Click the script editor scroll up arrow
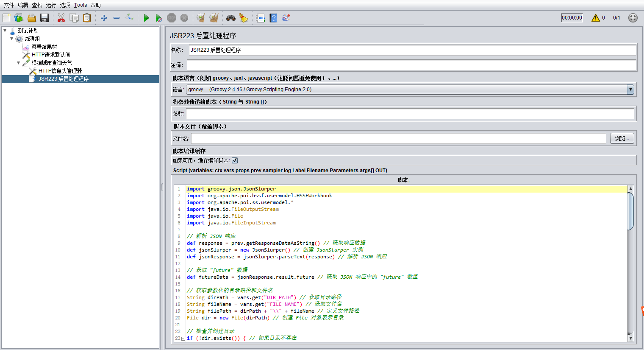The width and height of the screenshot is (644, 350). click(630, 188)
